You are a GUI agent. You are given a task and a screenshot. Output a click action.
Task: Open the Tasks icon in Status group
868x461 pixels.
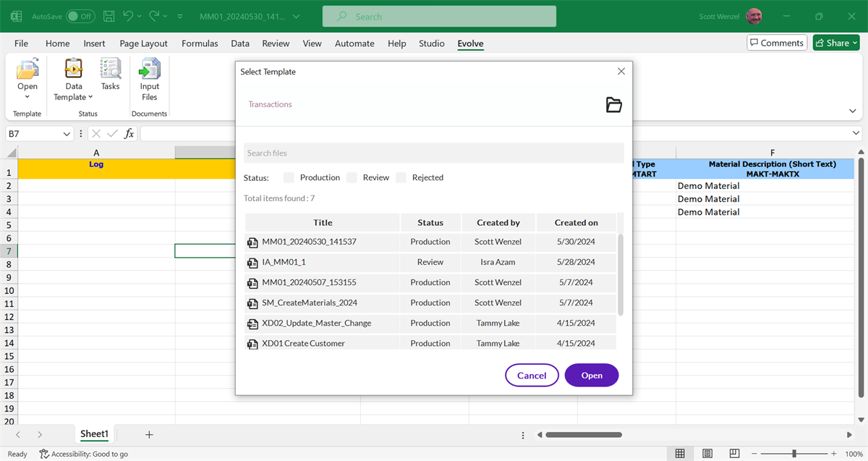tap(110, 70)
